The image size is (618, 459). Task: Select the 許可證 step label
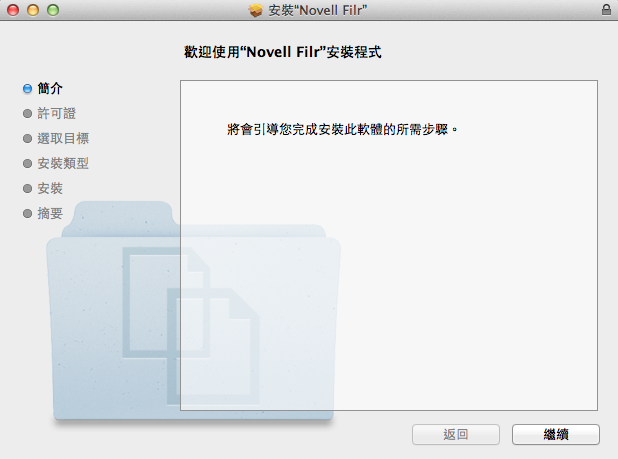tap(56, 113)
